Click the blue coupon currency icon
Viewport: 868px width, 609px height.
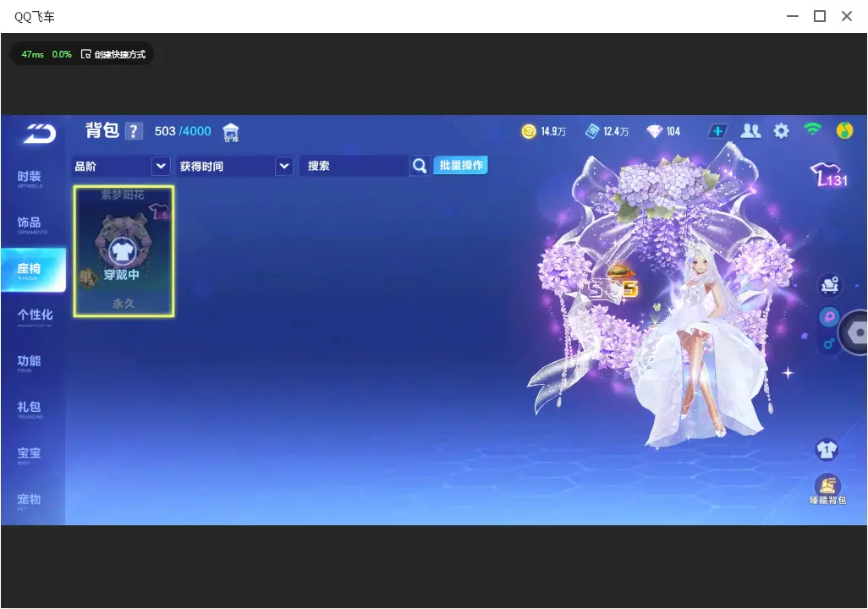[x=592, y=131]
